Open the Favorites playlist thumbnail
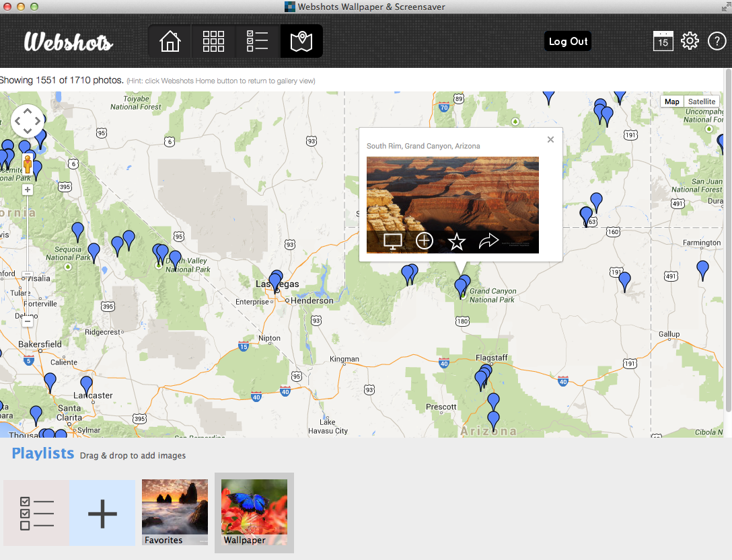 [x=175, y=512]
